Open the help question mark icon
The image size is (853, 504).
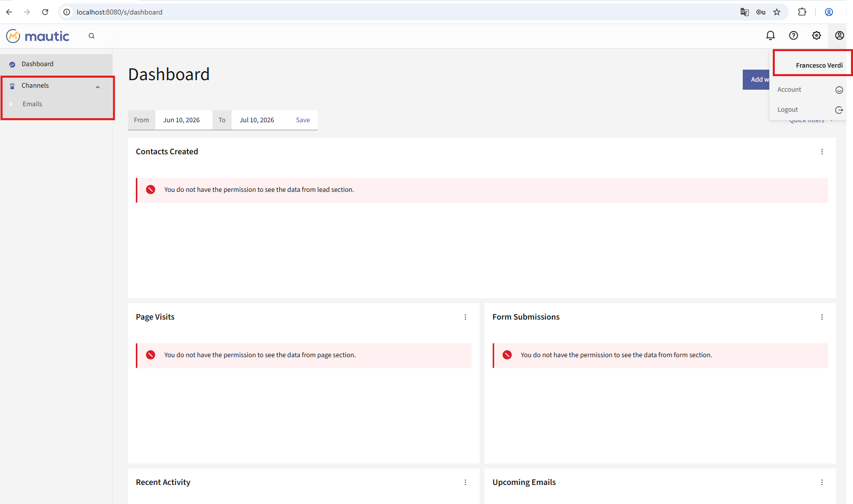click(793, 35)
